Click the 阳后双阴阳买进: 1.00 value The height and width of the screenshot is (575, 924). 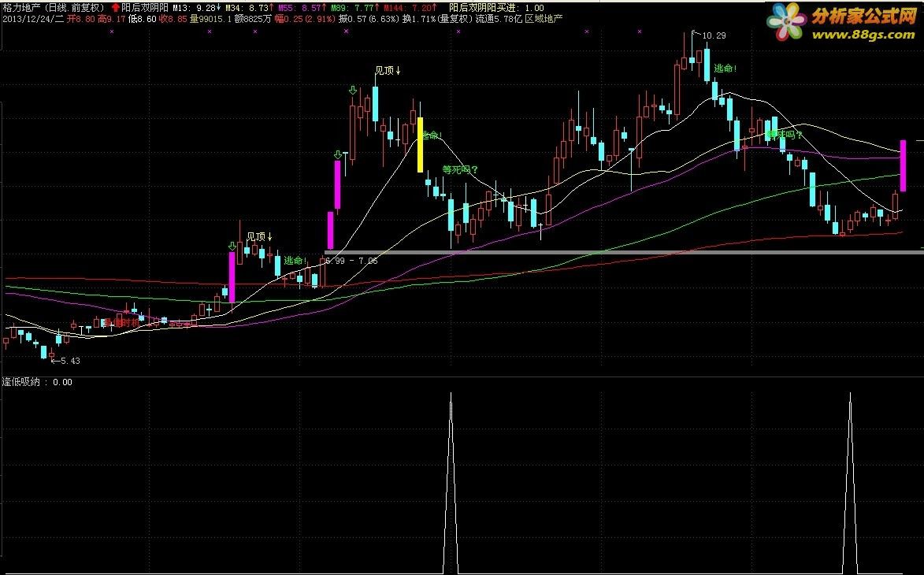coord(496,8)
